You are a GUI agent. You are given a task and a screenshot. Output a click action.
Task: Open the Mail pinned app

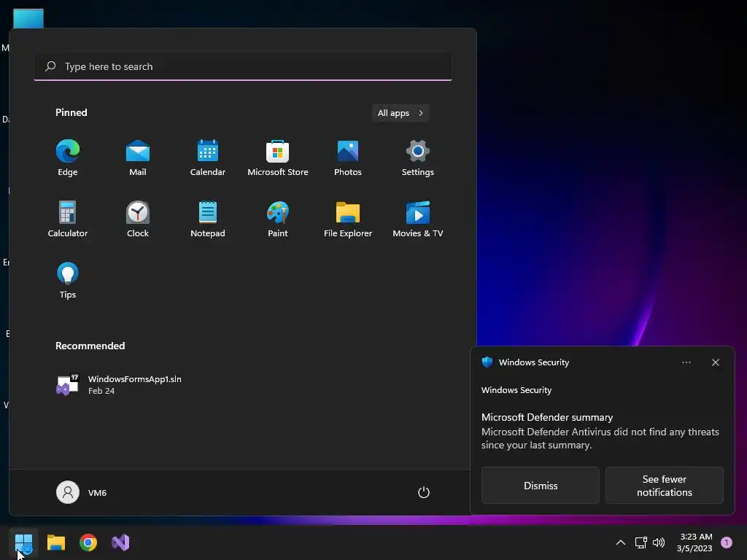(138, 158)
